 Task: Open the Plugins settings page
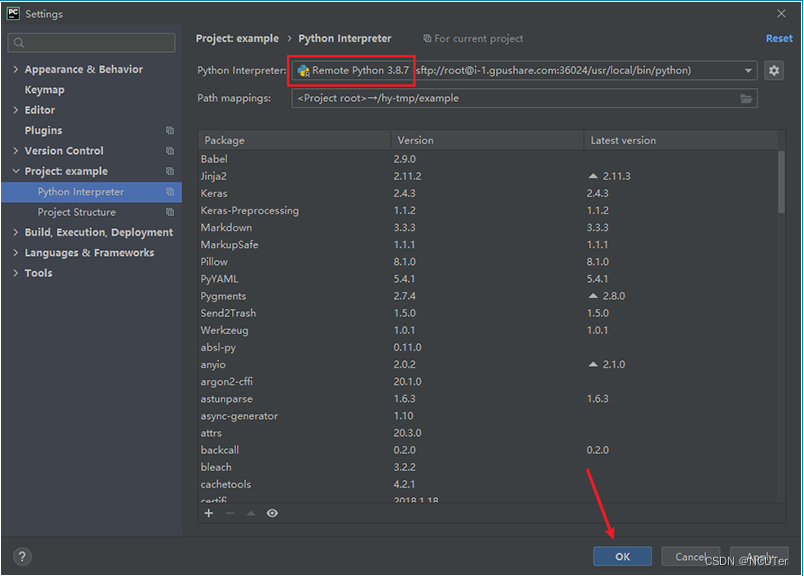[44, 130]
